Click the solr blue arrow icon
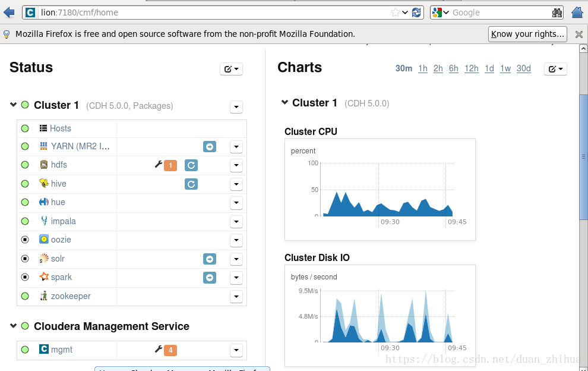The height and width of the screenshot is (371, 588). 210,259
